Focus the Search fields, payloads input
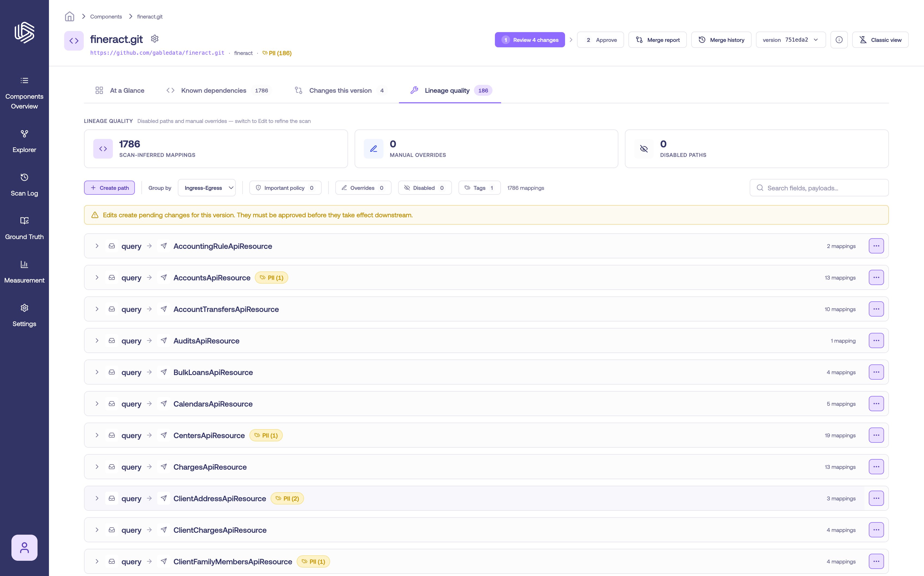Viewport: 924px width, 576px height. tap(819, 188)
